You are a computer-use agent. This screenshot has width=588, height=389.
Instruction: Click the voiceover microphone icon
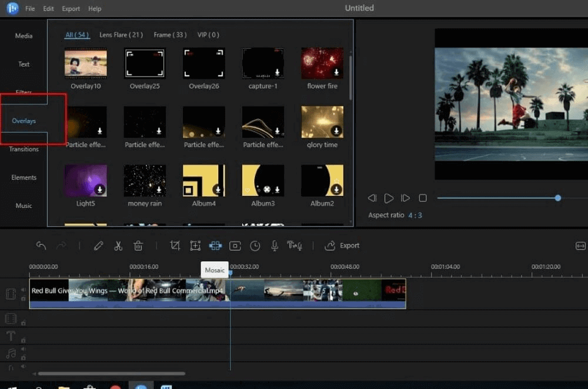(275, 245)
